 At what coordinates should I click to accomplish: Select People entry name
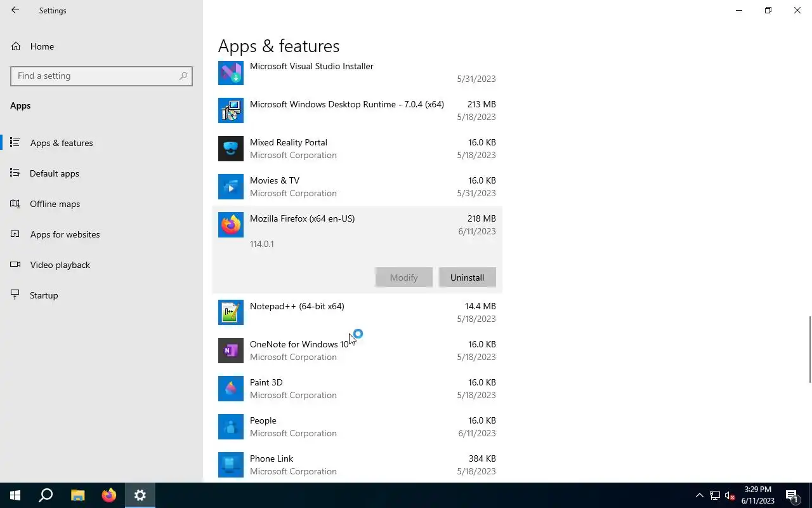point(263,420)
